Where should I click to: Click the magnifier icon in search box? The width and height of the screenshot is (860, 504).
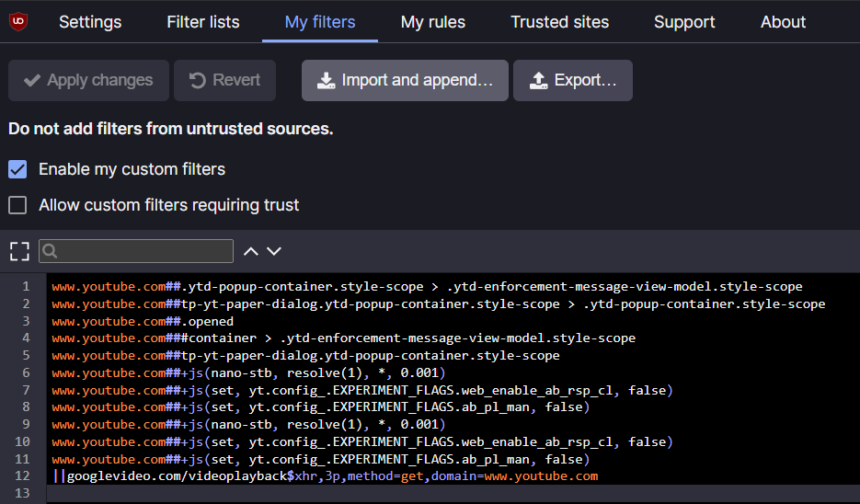[x=51, y=251]
